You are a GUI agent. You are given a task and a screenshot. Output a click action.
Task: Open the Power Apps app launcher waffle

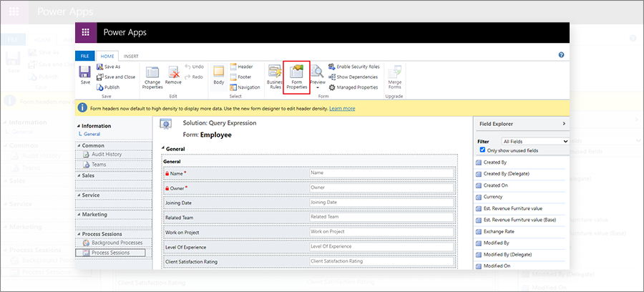tap(86, 32)
